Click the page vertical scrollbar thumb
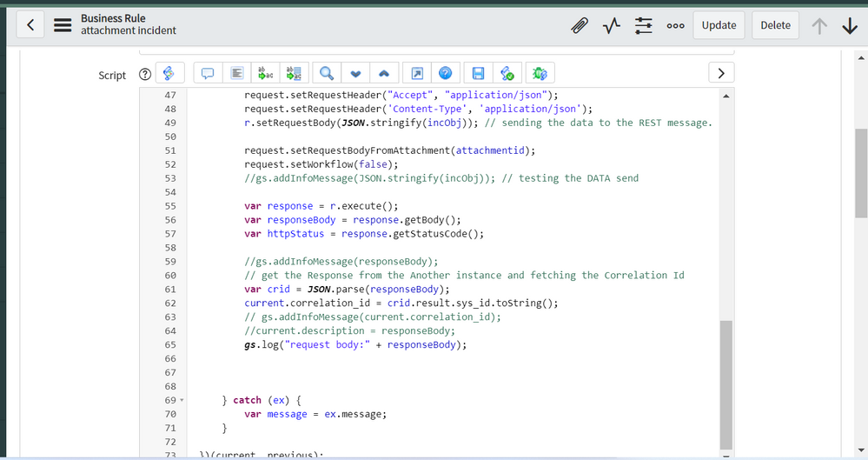Image resolution: width=868 pixels, height=460 pixels. coord(861,173)
